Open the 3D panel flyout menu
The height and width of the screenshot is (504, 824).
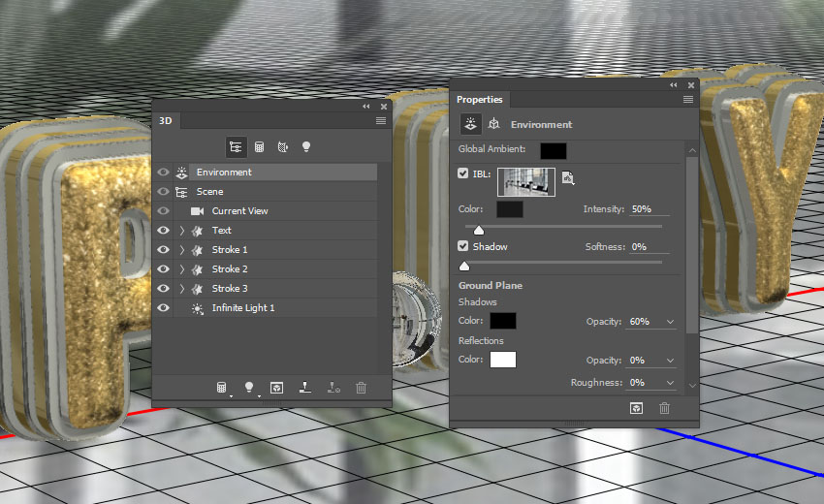pyautogui.click(x=381, y=120)
